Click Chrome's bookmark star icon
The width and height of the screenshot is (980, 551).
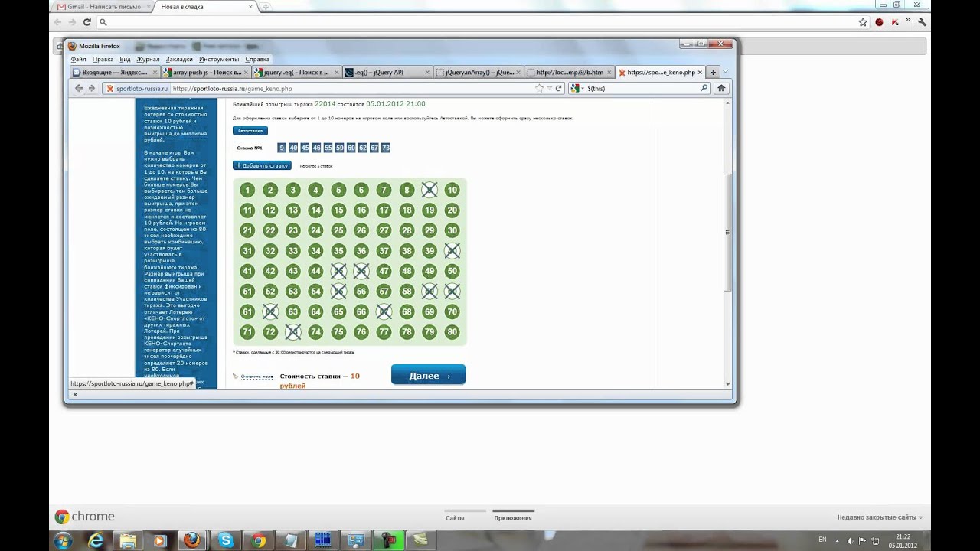pyautogui.click(x=863, y=22)
